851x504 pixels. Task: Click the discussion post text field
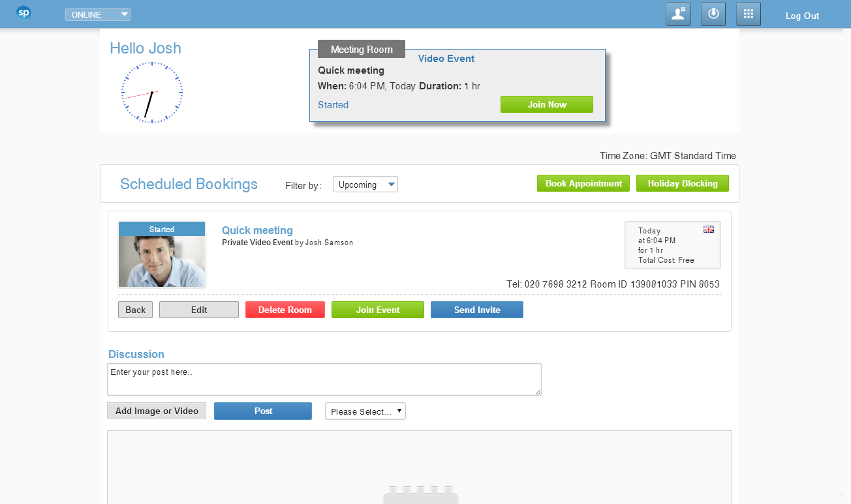[x=324, y=379]
